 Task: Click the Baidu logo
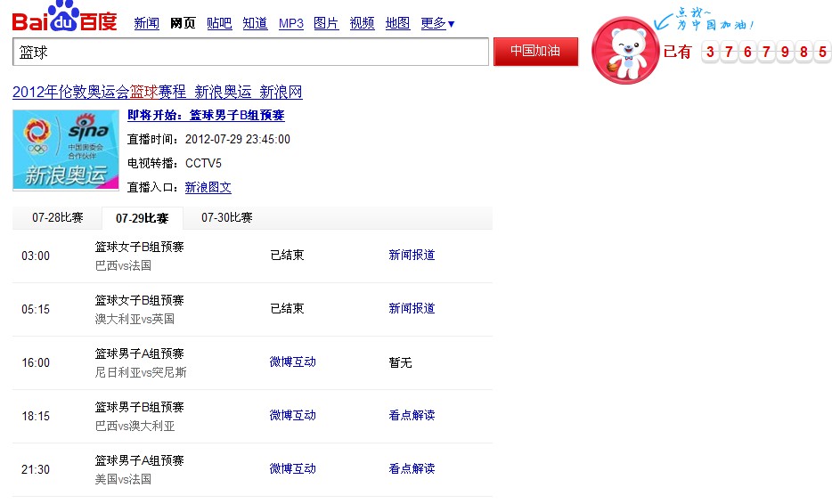click(64, 18)
